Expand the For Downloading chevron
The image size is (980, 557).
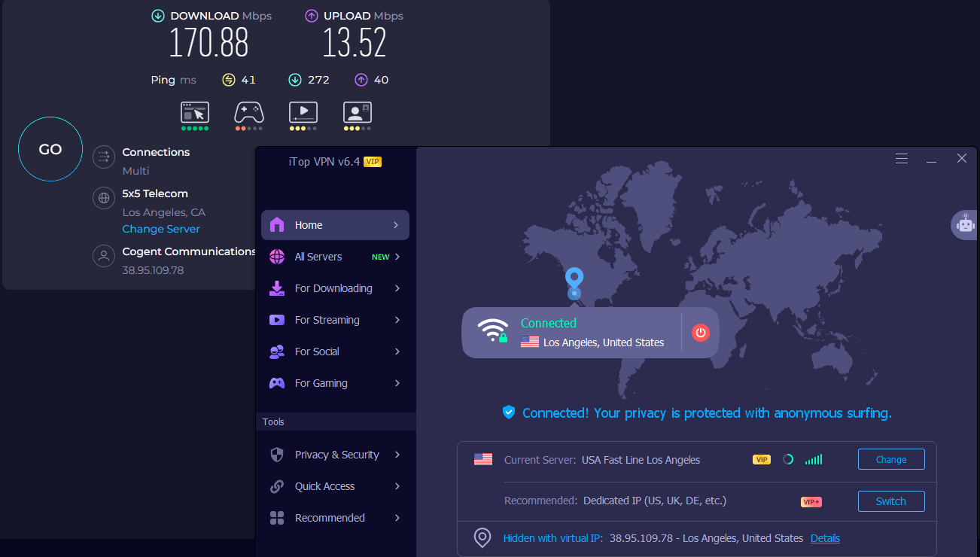click(x=397, y=288)
